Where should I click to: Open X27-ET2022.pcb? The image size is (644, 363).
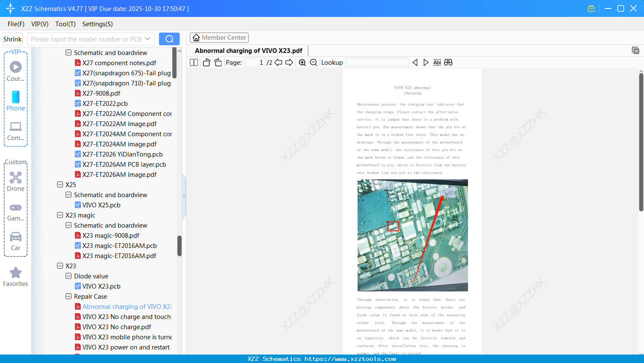point(105,103)
